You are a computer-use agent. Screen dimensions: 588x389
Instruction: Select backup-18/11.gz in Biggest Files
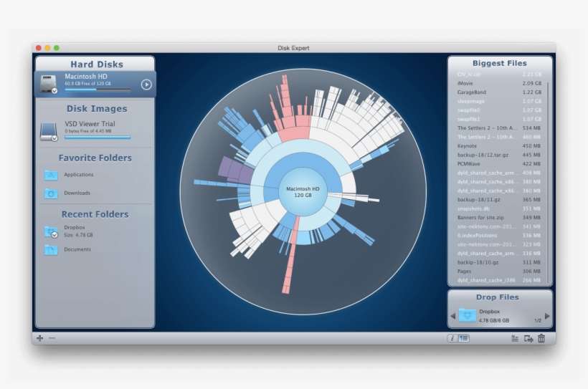[499, 200]
